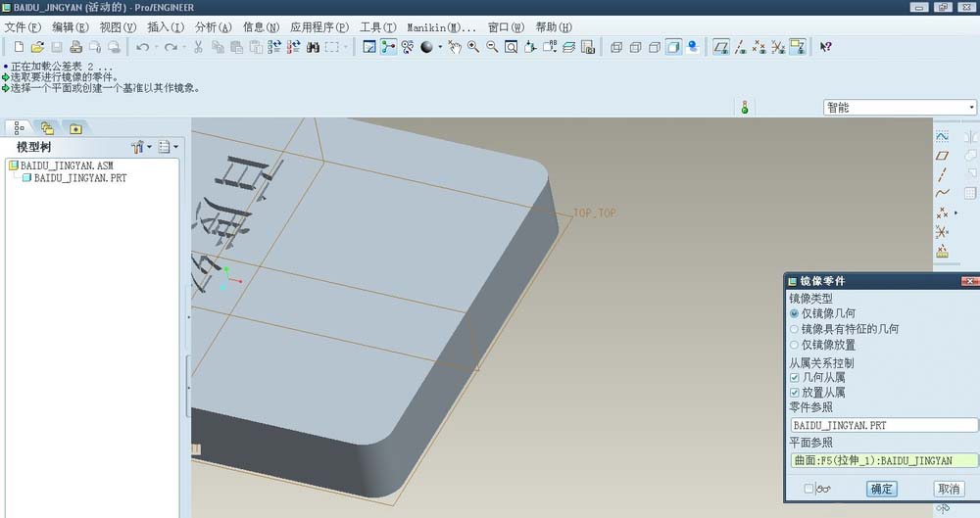Uncheck the 几何从属 checkbox
The width and height of the screenshot is (980, 518).
click(x=795, y=377)
